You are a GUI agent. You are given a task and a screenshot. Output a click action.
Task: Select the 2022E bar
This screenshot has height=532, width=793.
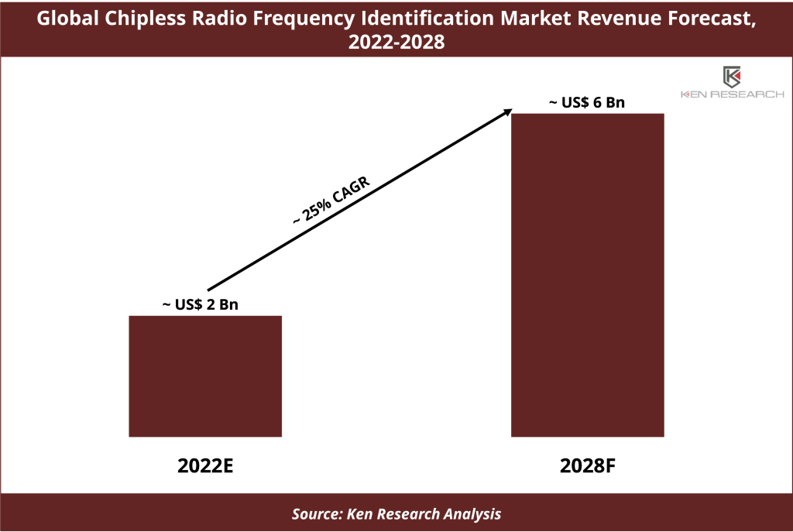(205, 376)
